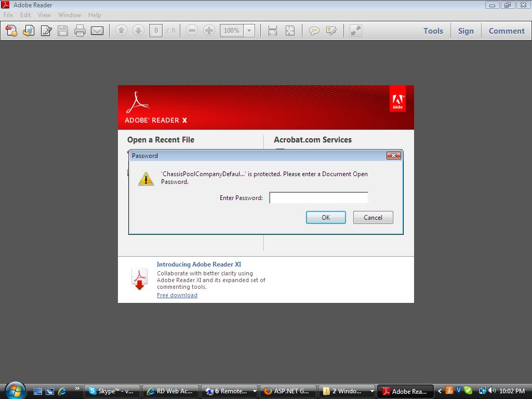The image size is (532, 399).
Task: Click the Save floppy disk icon
Action: pyautogui.click(x=63, y=31)
